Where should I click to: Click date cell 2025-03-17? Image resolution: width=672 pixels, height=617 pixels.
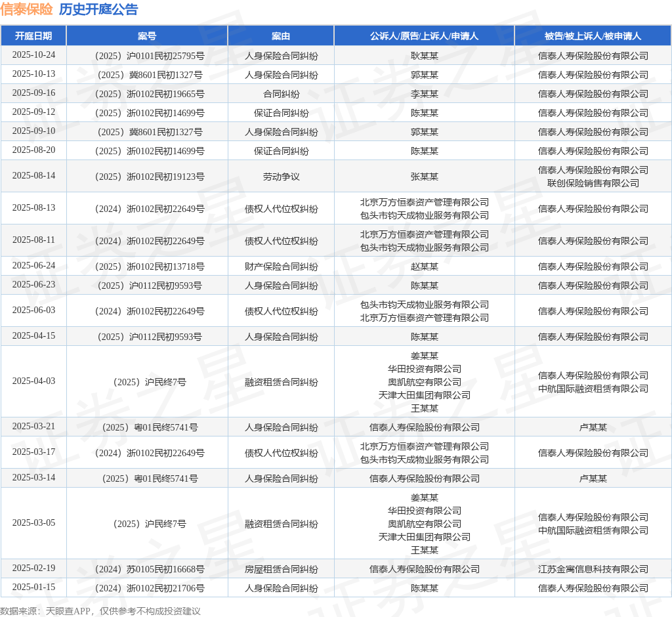point(33,452)
